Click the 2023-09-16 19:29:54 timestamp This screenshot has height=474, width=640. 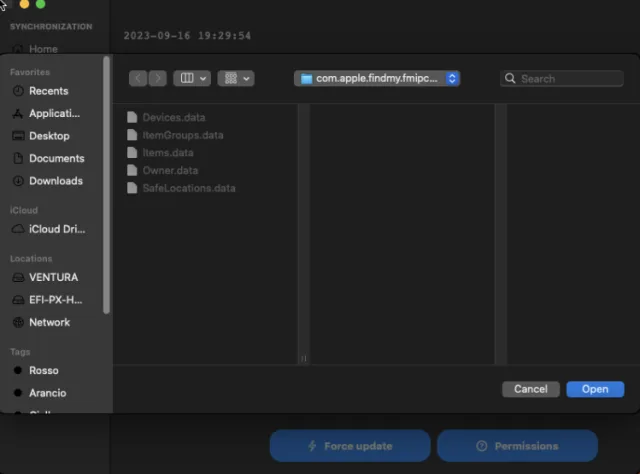tap(187, 36)
